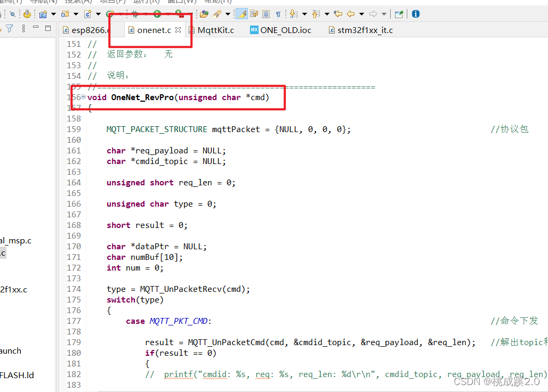
Task: Click the Filter funnel icon in explorer
Action: [10, 28]
